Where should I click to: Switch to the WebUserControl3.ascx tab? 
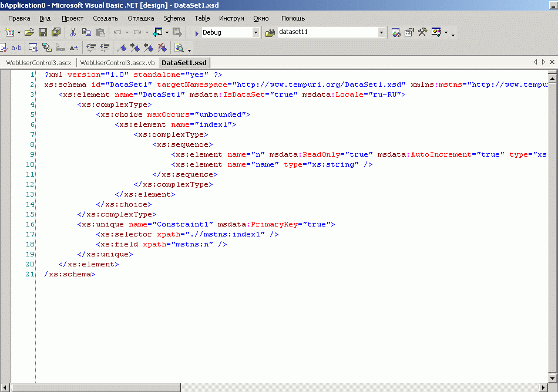(x=39, y=63)
